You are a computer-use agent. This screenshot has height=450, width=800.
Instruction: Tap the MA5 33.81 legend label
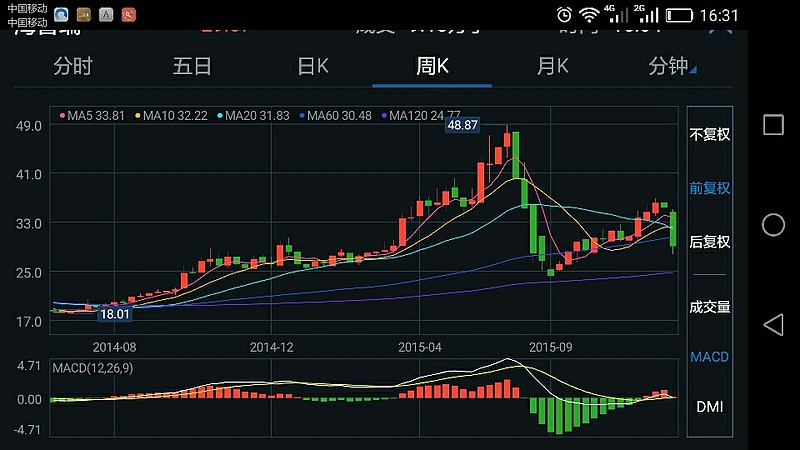(92, 116)
